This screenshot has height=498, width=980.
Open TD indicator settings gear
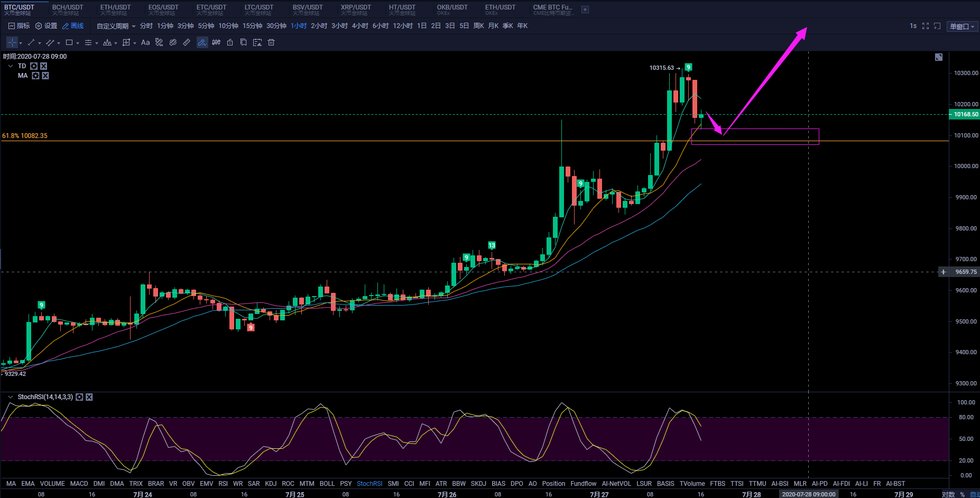tap(34, 66)
